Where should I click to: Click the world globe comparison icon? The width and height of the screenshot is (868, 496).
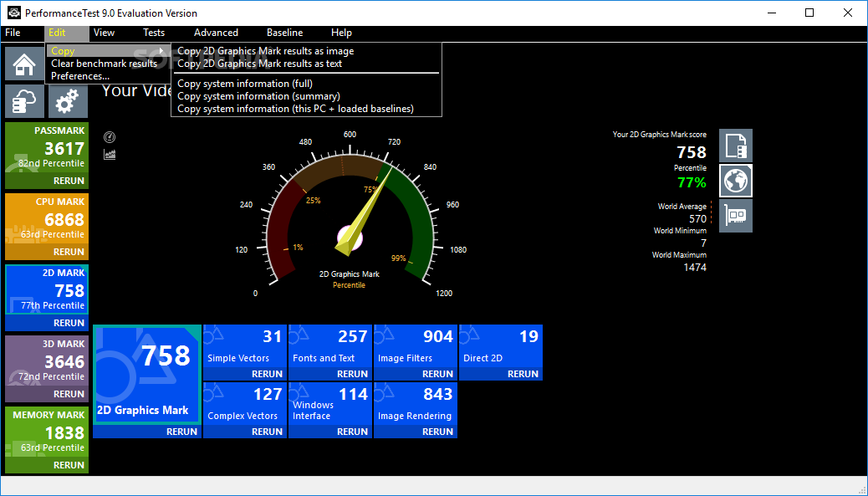(x=736, y=181)
